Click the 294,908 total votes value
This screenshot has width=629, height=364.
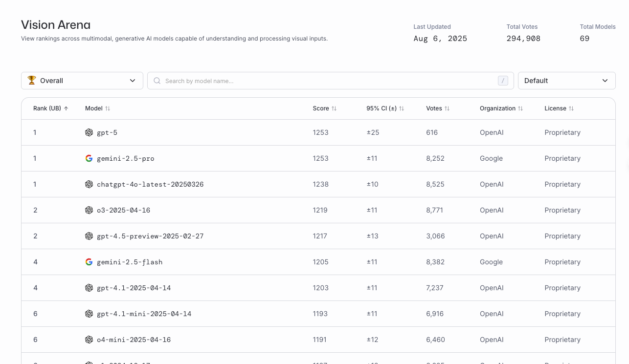[523, 39]
